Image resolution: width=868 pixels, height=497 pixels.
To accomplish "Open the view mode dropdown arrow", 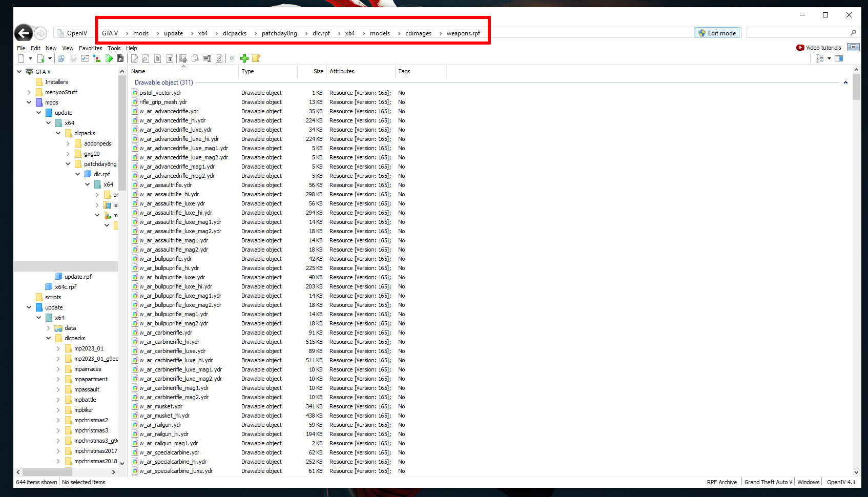I will click(829, 58).
